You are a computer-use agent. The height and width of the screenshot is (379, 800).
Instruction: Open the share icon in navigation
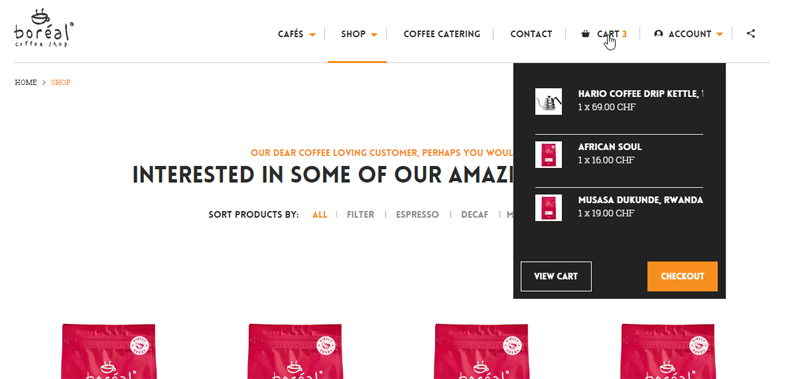[751, 34]
